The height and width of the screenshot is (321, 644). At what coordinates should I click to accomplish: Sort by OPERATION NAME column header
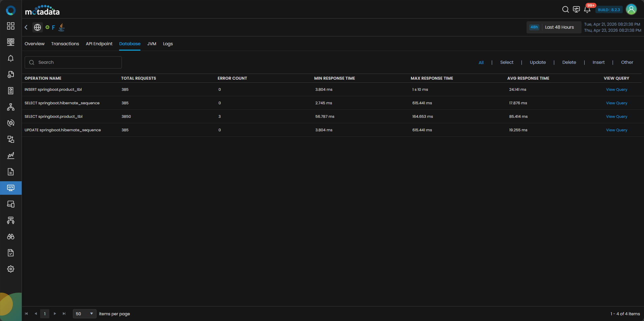pos(43,78)
